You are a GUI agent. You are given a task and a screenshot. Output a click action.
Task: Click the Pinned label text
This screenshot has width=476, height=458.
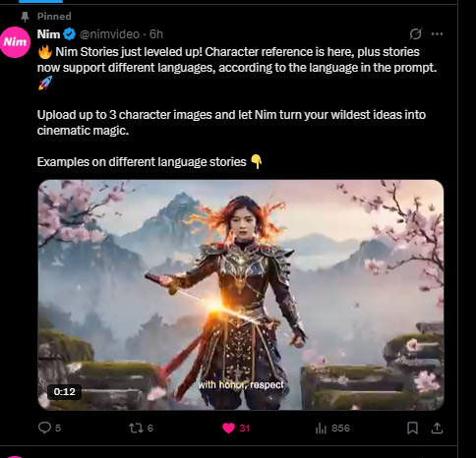54,17
